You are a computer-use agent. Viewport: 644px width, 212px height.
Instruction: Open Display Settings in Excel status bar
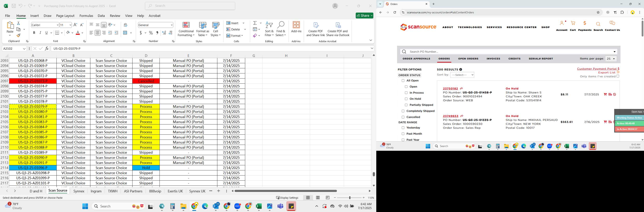click(287, 198)
